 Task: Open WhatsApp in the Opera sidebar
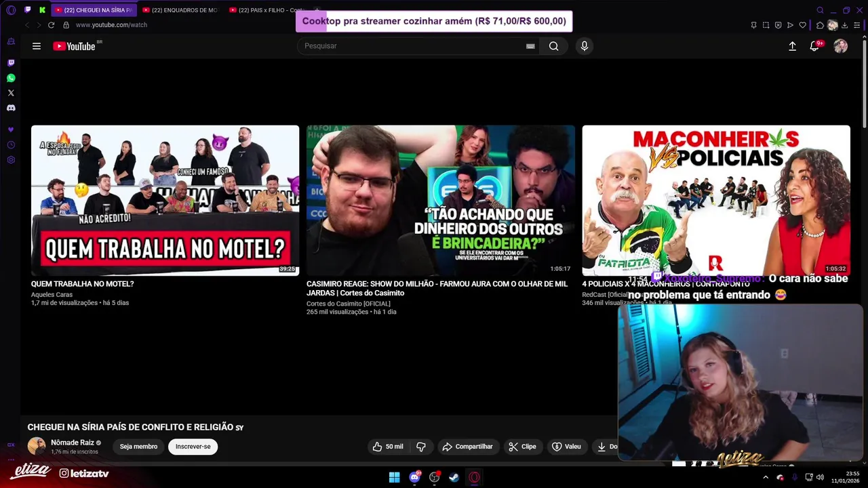(11, 78)
